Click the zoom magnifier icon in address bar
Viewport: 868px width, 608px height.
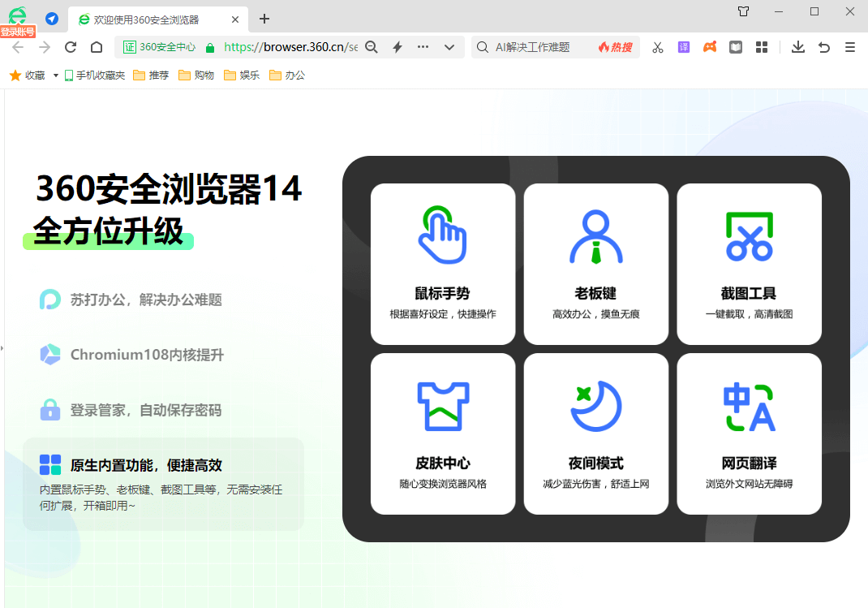pos(372,47)
